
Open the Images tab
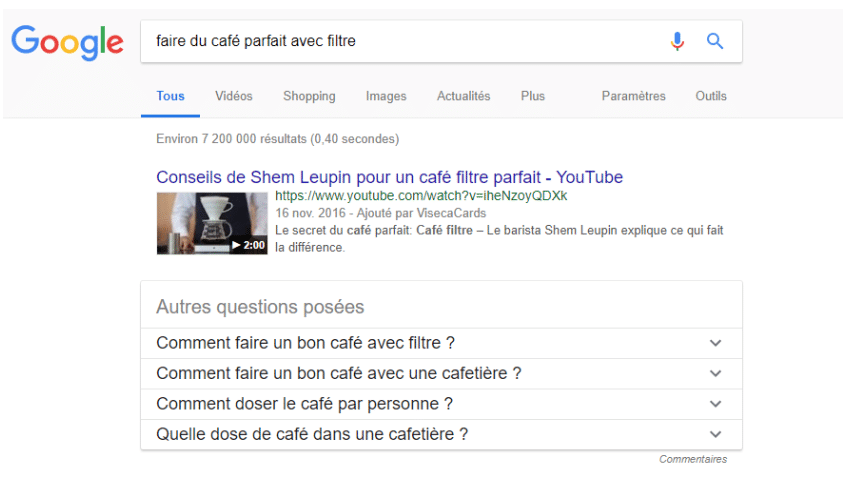click(386, 96)
